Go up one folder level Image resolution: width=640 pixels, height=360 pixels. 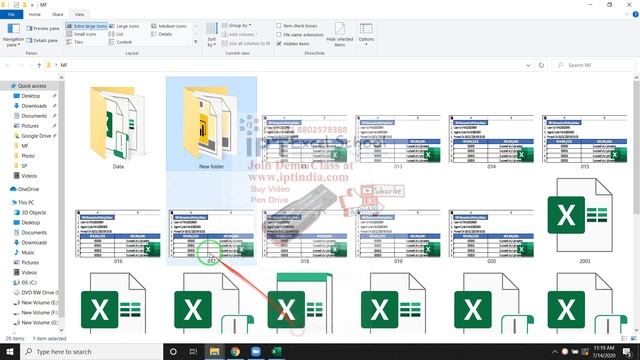point(39,65)
